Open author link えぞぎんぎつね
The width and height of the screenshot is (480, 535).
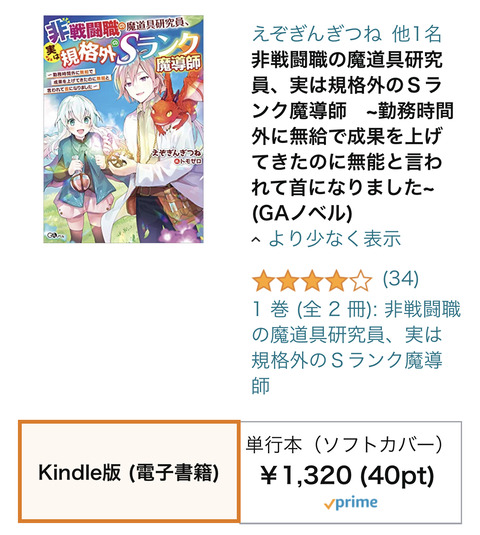pyautogui.click(x=316, y=34)
